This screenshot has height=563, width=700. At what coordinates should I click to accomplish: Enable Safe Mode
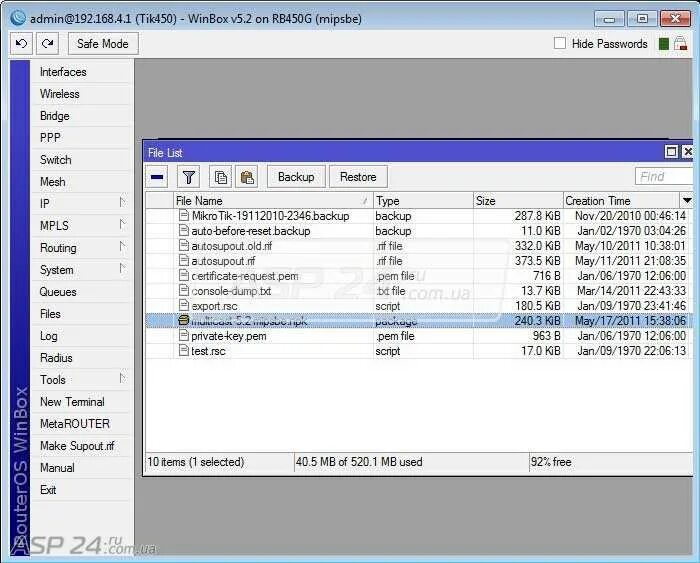coord(103,44)
